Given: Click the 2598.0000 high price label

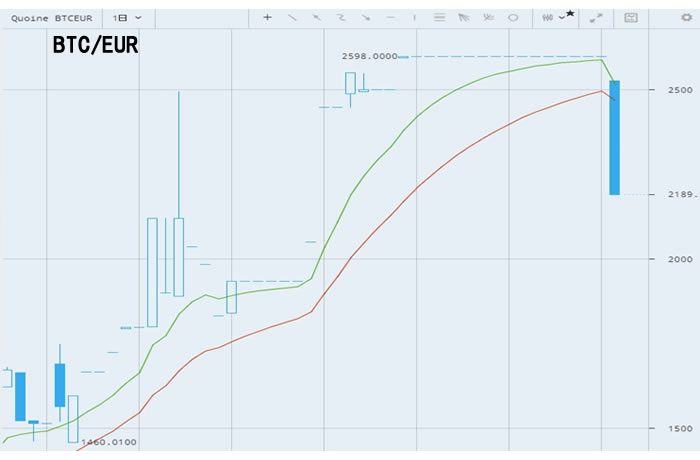Looking at the screenshot, I should 369,57.
